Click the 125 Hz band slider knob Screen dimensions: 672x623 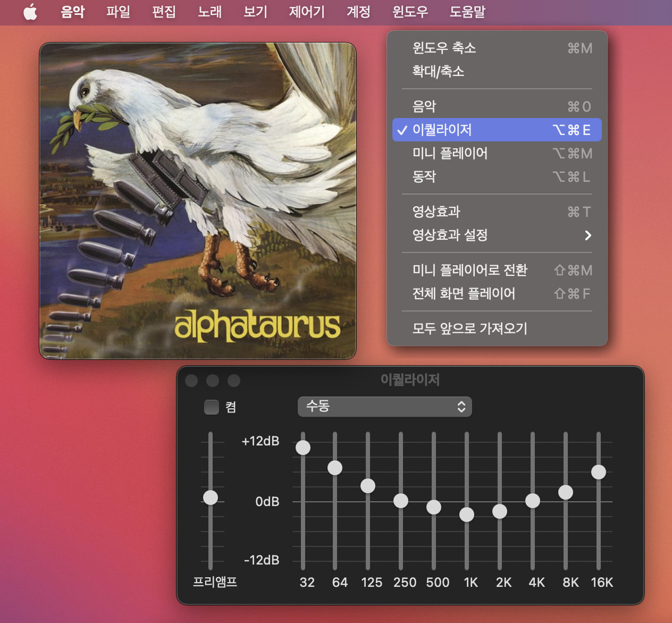pos(368,486)
